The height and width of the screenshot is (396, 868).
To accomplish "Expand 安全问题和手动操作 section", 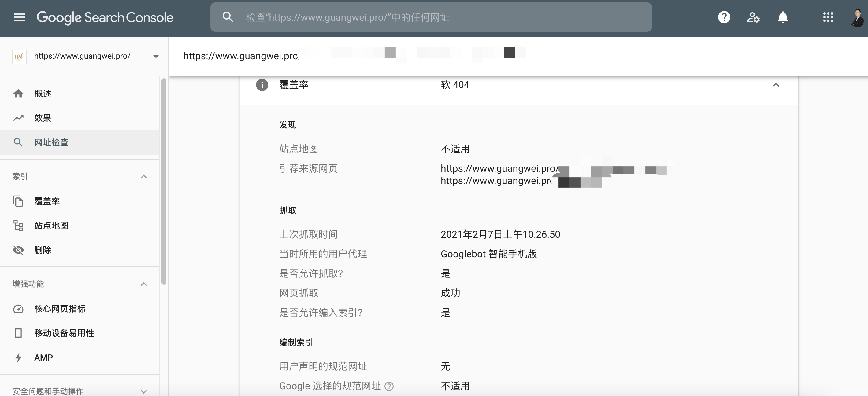I will (x=143, y=391).
